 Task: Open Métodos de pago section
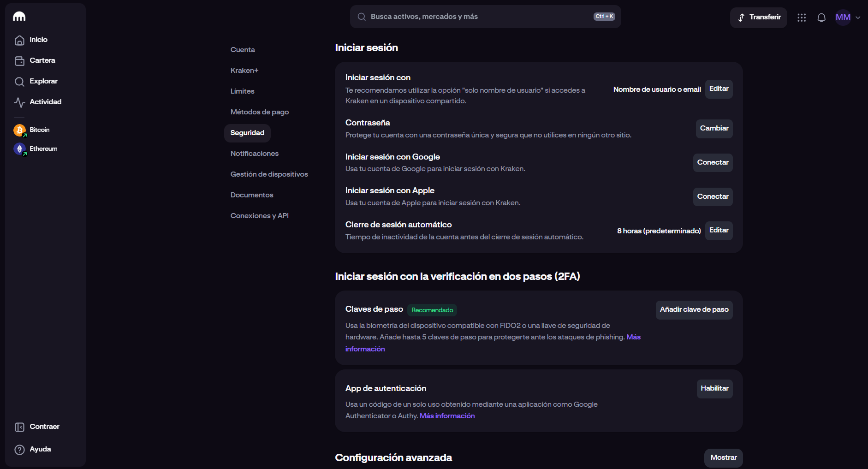260,112
